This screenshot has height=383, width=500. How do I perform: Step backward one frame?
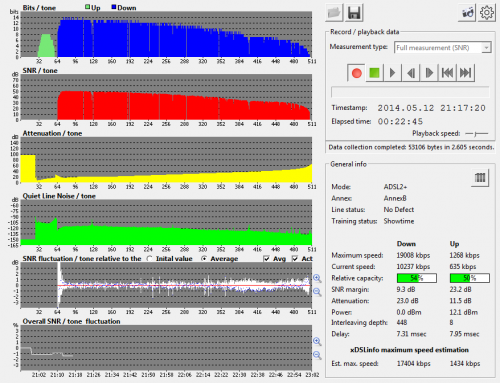[x=411, y=73]
